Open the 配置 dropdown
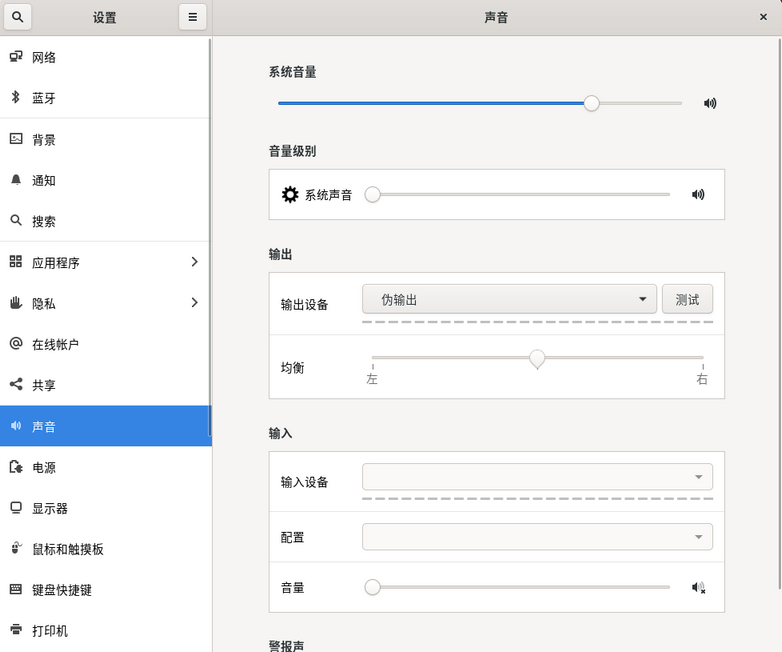 (537, 537)
